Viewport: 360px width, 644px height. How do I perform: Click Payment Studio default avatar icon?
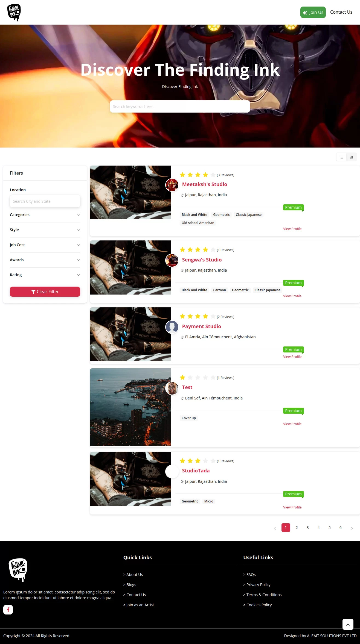tap(172, 327)
